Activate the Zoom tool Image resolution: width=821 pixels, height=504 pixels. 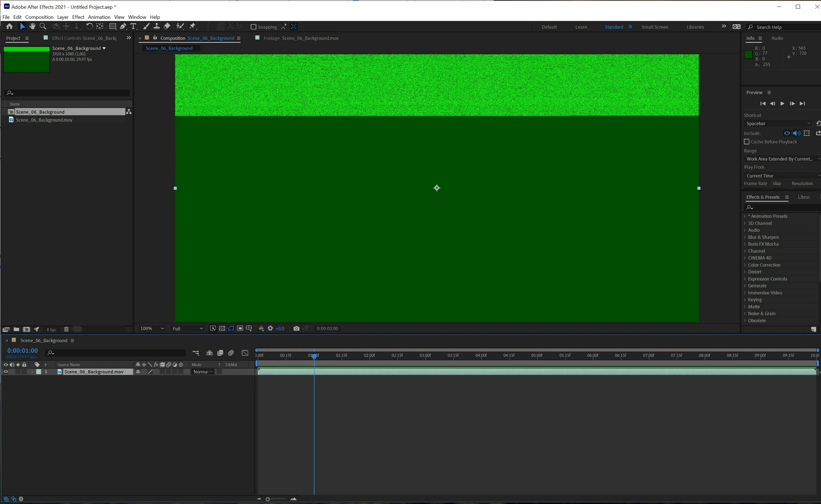(x=43, y=26)
